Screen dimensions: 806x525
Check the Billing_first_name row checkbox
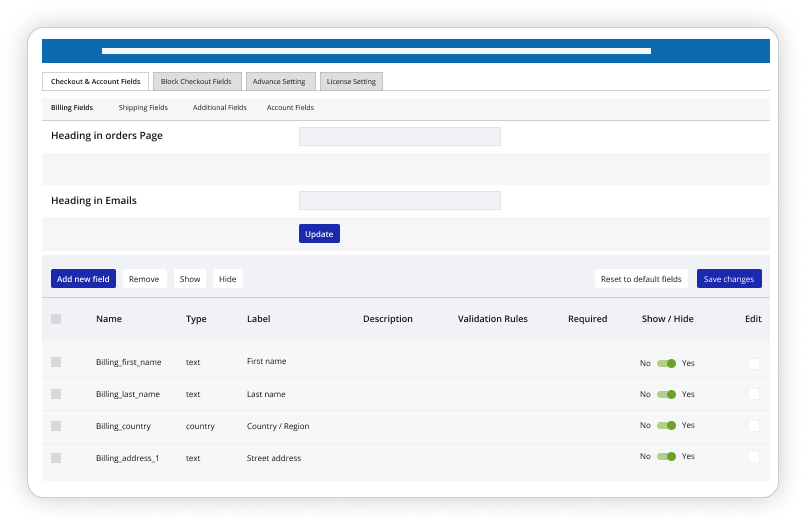click(56, 362)
